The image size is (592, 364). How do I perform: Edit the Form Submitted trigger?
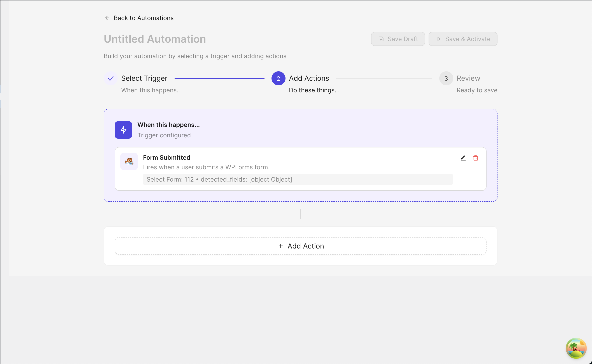463,158
